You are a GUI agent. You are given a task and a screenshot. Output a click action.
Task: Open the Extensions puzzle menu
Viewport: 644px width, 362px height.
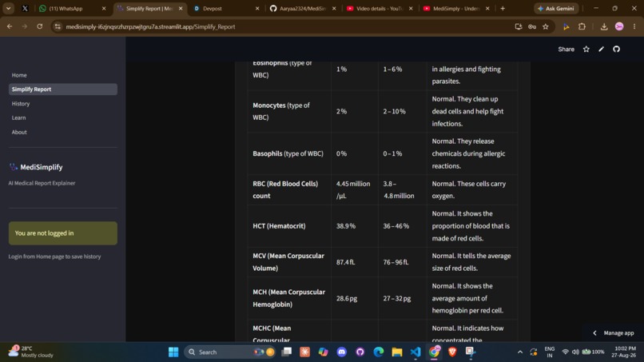[582, 26]
